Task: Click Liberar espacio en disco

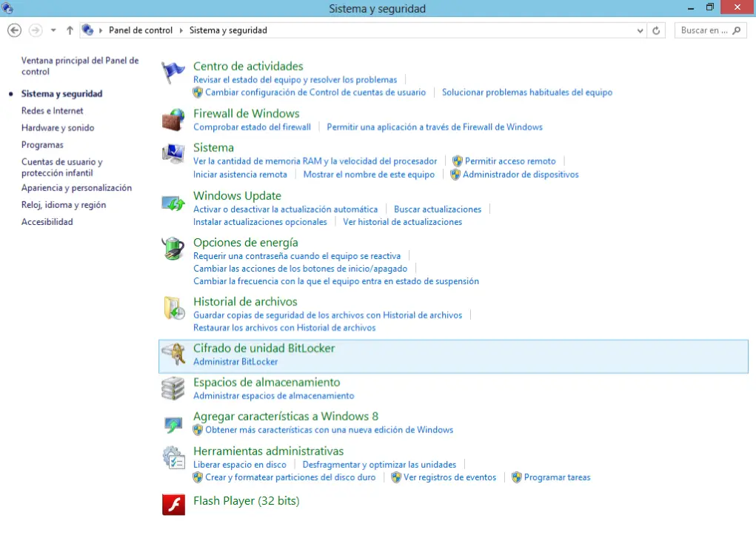Action: pyautogui.click(x=240, y=465)
